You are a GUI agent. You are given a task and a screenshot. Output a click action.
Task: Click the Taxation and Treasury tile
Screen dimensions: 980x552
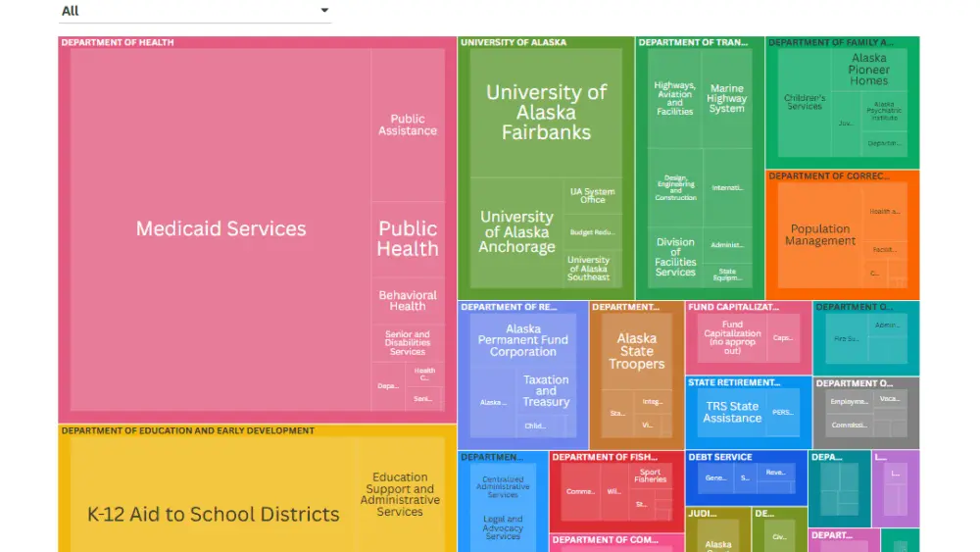(x=546, y=390)
